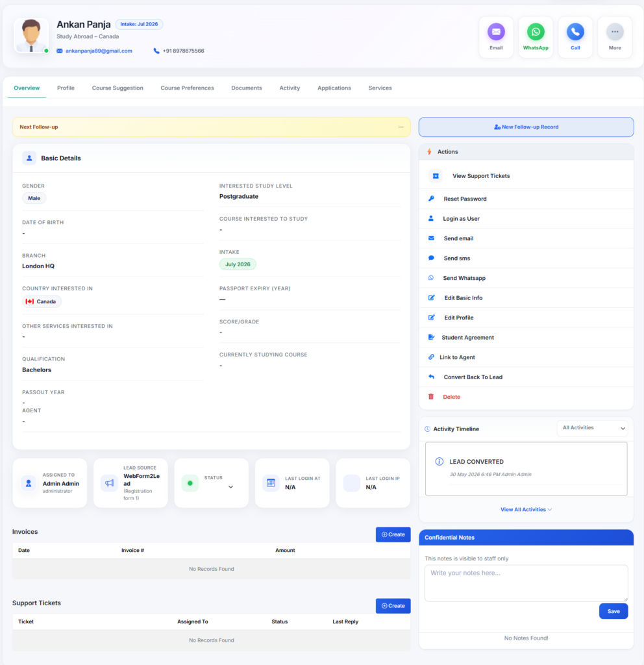This screenshot has height=665, width=644.
Task: Click the link icon for Link to Agent
Action: pos(431,357)
